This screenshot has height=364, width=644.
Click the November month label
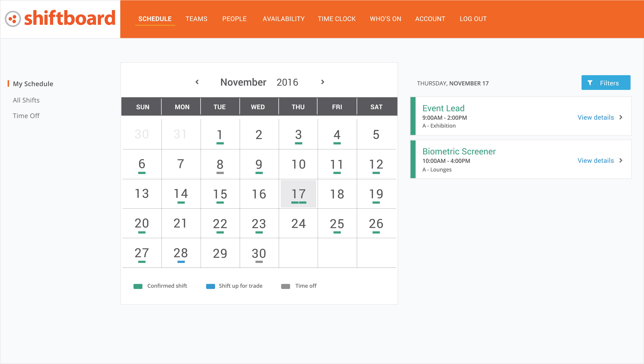(x=243, y=82)
